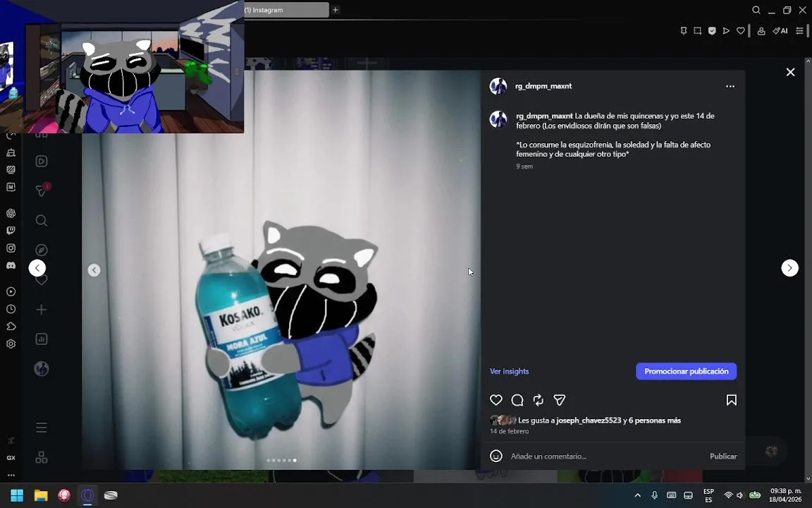The image size is (812, 508).
Task: Open the M-labeled sidebar icon
Action: click(11, 187)
